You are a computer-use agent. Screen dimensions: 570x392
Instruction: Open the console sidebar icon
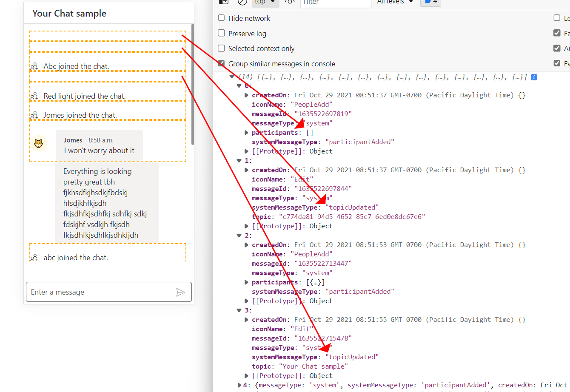[223, 3]
